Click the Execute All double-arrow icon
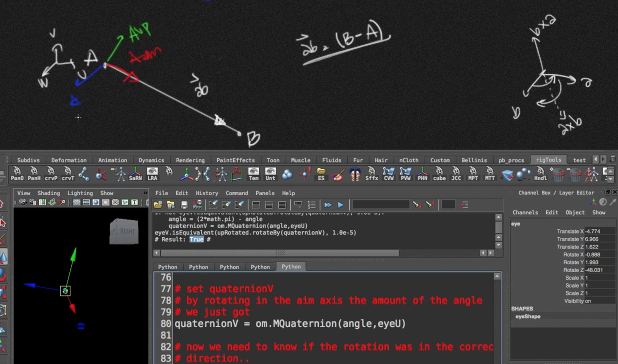618x364 pixels. 328,205
